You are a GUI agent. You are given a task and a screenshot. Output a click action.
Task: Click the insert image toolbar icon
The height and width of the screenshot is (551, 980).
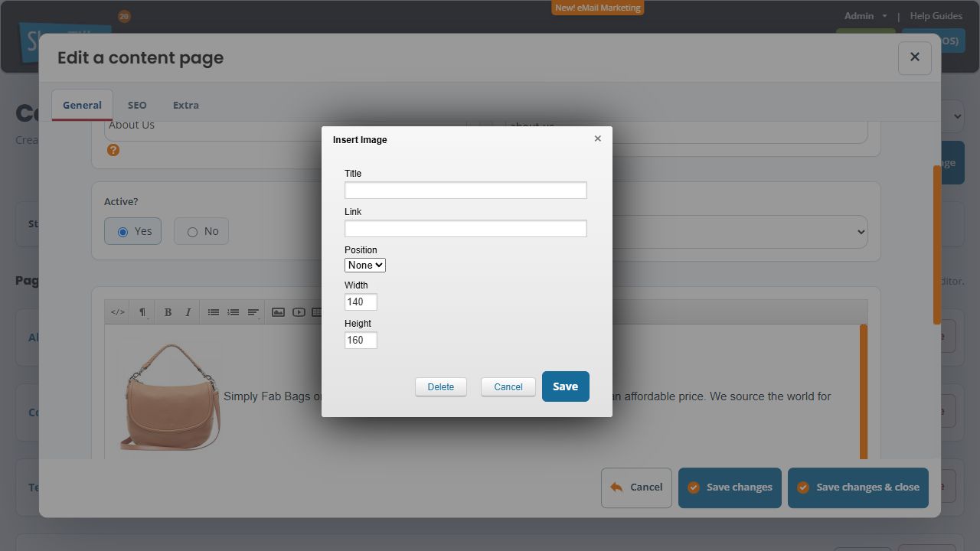[x=278, y=312]
